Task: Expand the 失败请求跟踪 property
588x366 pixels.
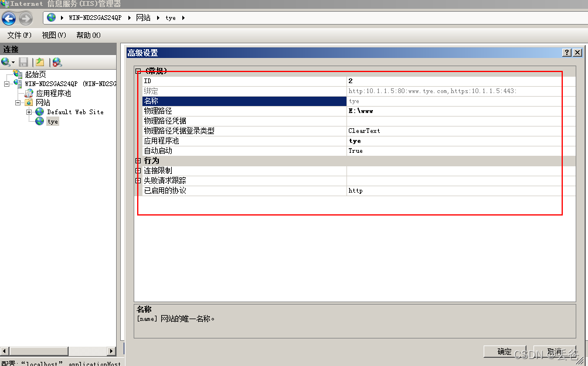Action: point(138,180)
